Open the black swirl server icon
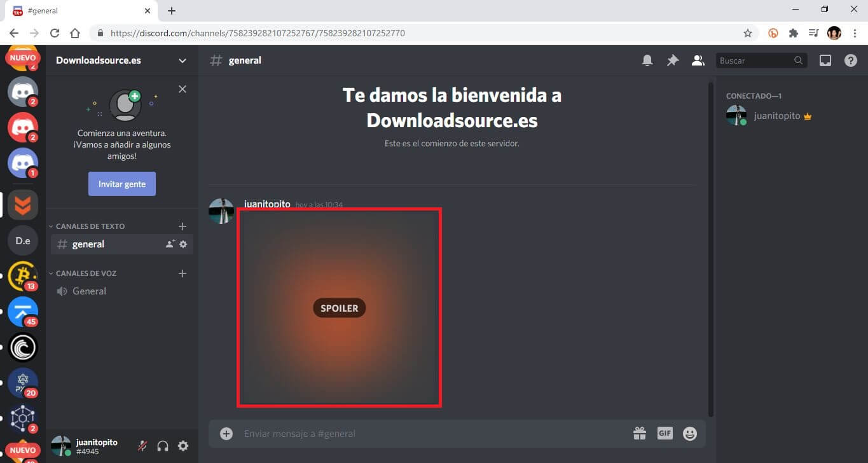 pos(23,347)
